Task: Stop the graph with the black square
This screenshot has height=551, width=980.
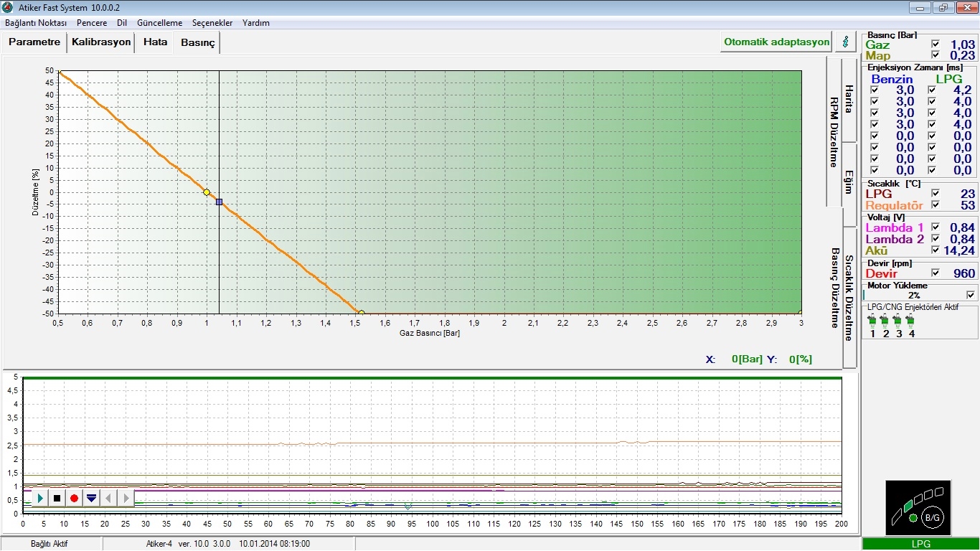Action: (57, 498)
